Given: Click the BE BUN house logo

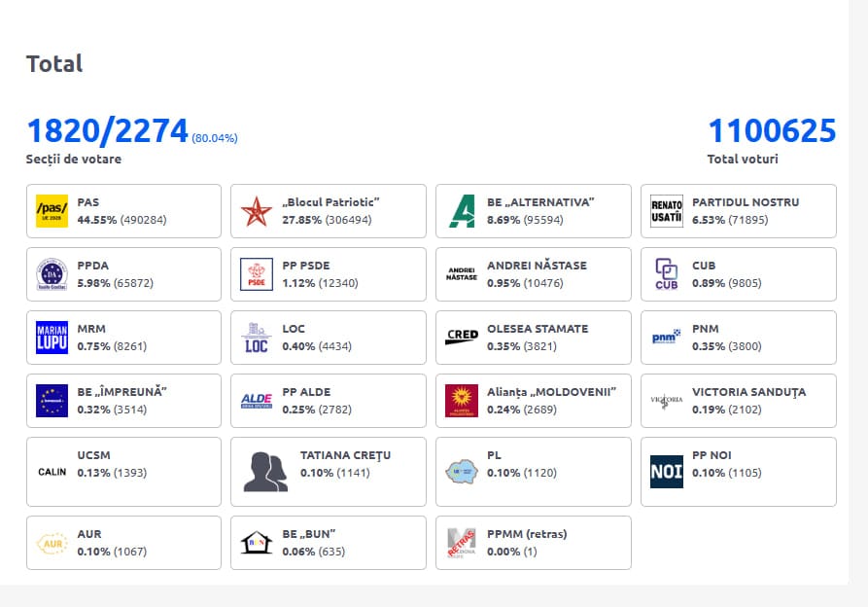Looking at the screenshot, I should (x=257, y=543).
